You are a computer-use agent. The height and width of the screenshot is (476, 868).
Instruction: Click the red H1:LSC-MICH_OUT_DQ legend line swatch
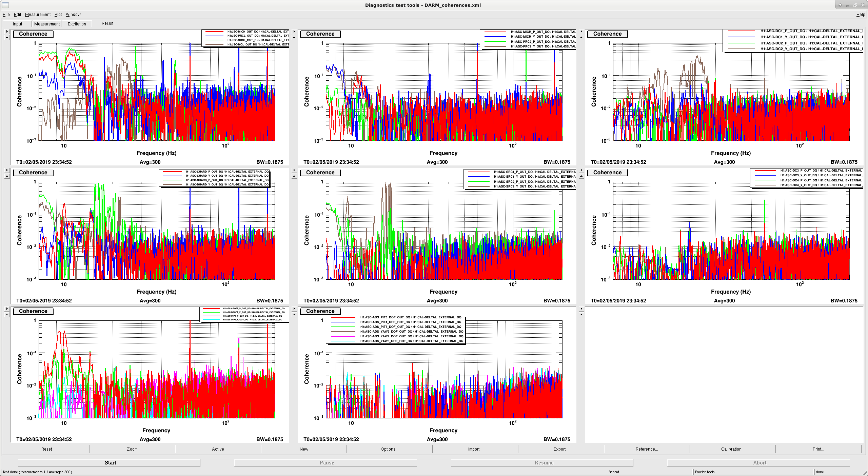(214, 32)
